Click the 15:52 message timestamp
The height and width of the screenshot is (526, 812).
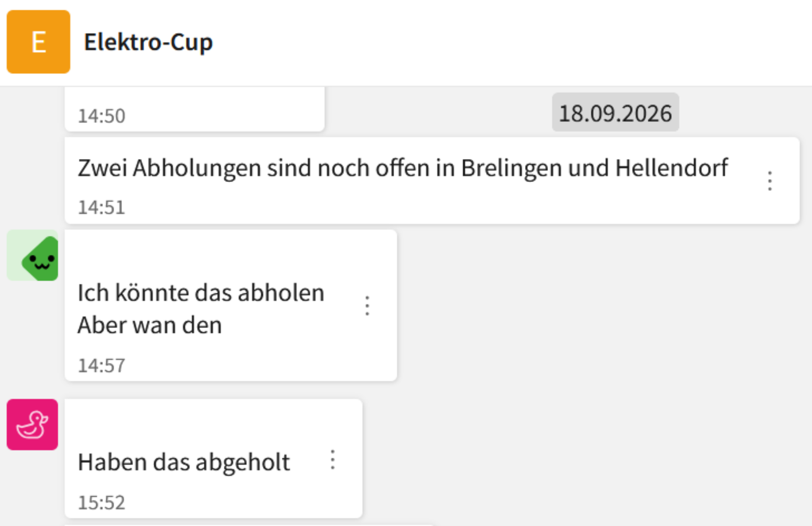point(101,503)
